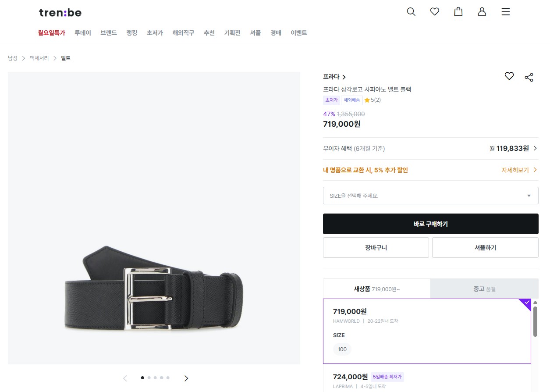Add to cart with 장바구니 button
Viewport: 550px width, 392px height.
[376, 248]
